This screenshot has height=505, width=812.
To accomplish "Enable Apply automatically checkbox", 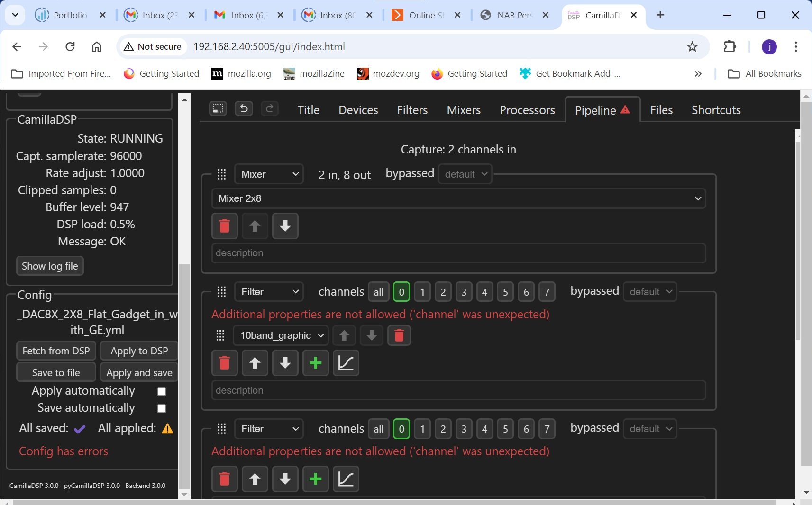I will pos(162,391).
